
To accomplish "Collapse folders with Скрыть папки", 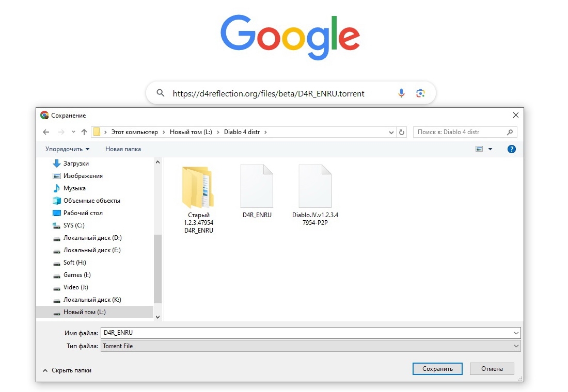I will pos(67,370).
